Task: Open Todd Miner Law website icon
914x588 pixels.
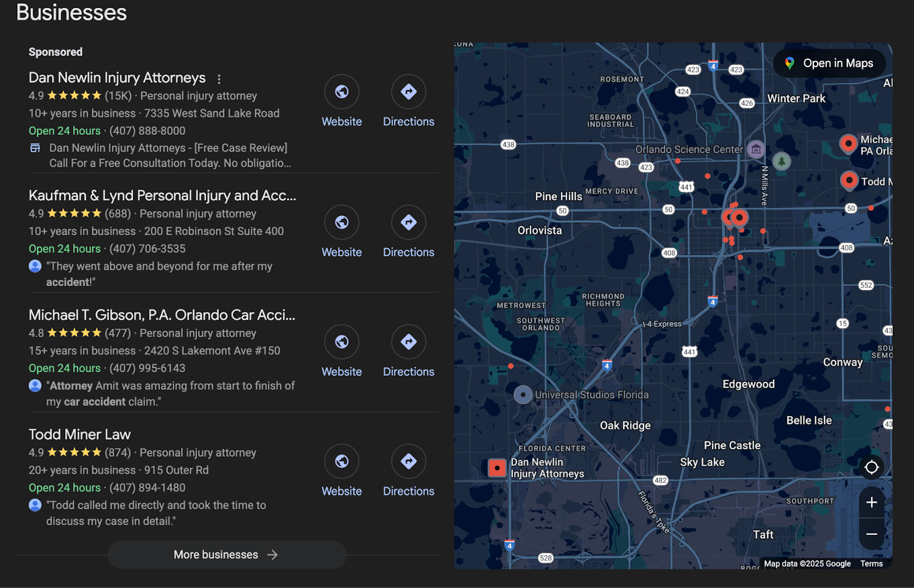Action: tap(342, 461)
